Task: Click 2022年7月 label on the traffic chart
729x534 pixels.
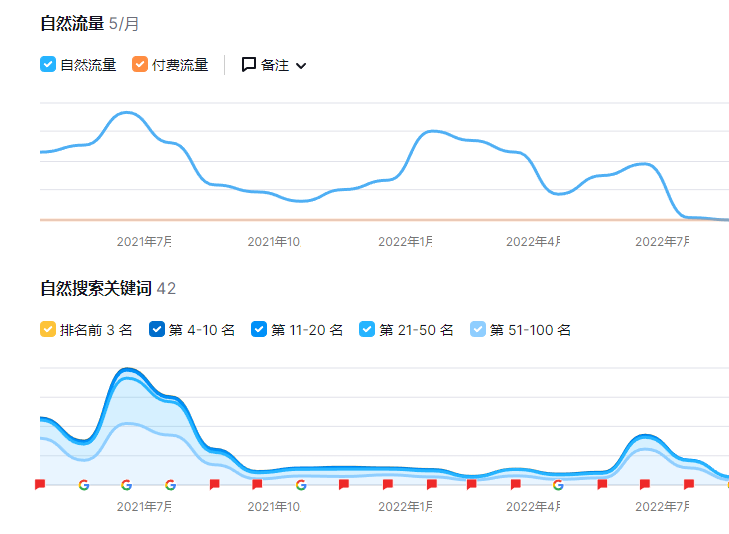Action: tap(663, 242)
